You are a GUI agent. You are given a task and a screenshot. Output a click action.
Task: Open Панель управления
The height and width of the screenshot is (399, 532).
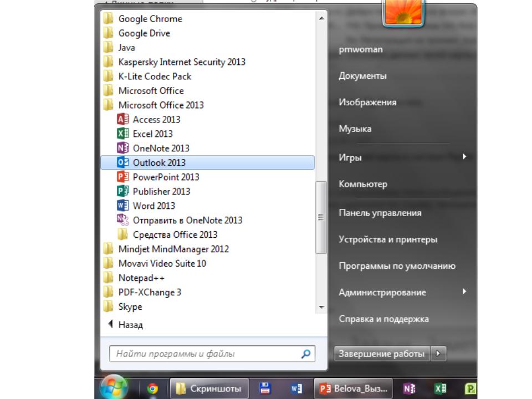click(380, 213)
